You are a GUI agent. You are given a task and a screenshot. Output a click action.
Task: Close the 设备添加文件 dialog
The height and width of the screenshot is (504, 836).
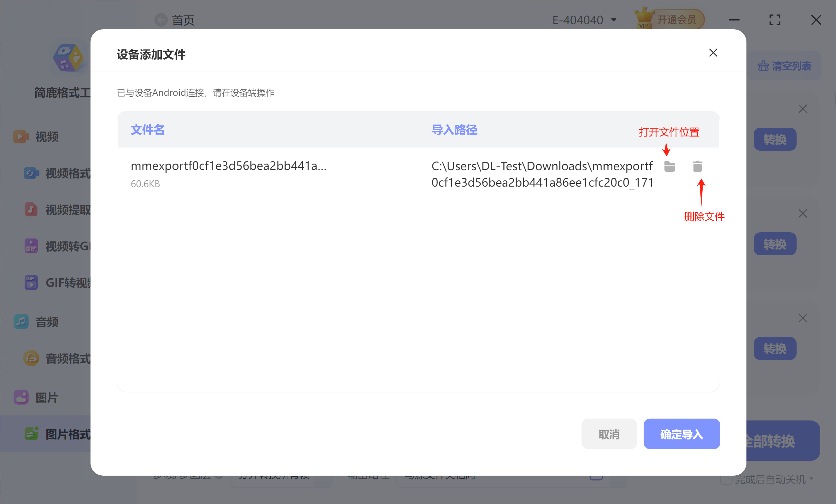[x=713, y=53]
